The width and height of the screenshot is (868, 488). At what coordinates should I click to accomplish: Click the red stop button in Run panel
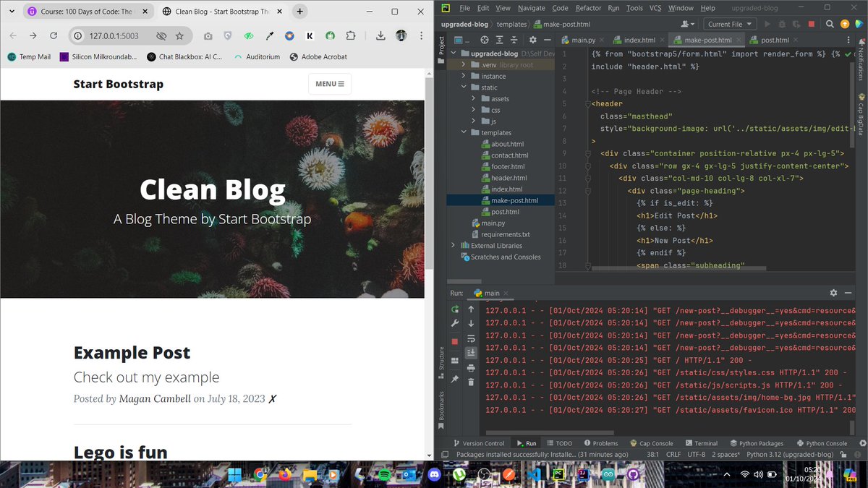454,341
